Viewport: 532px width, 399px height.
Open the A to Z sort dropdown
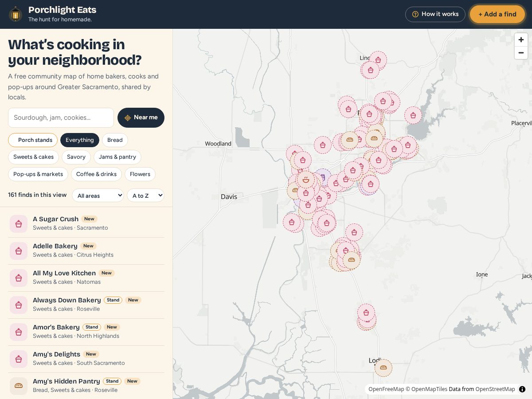coord(145,196)
